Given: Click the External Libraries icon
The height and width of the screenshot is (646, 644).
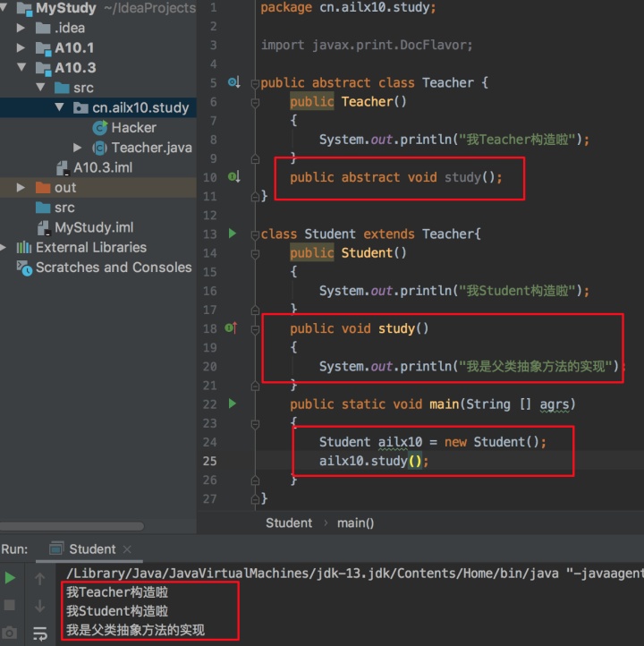Looking at the screenshot, I should 24,247.
